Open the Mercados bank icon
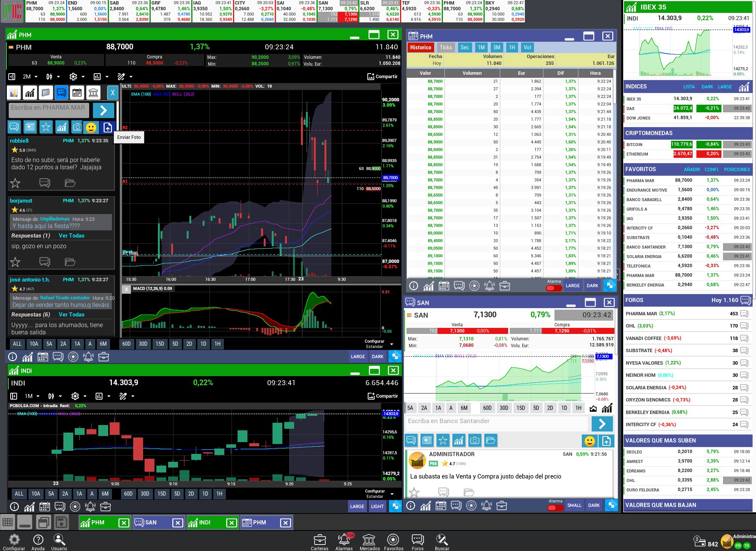 coord(369,539)
